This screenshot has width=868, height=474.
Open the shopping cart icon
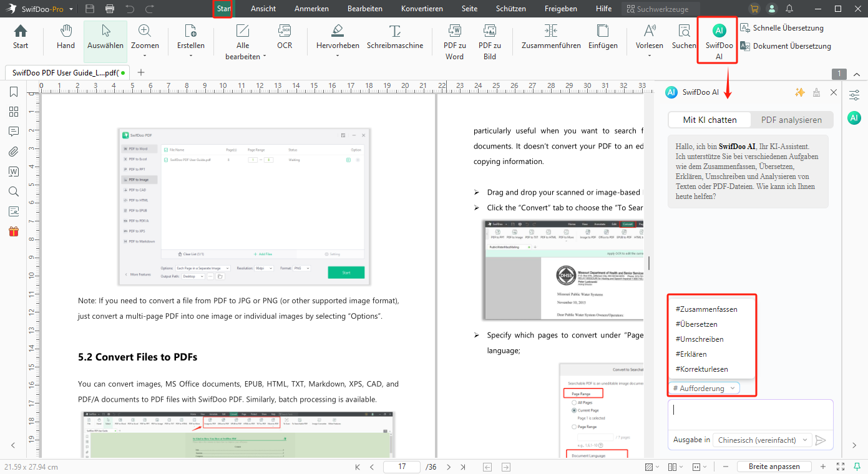[x=755, y=9]
